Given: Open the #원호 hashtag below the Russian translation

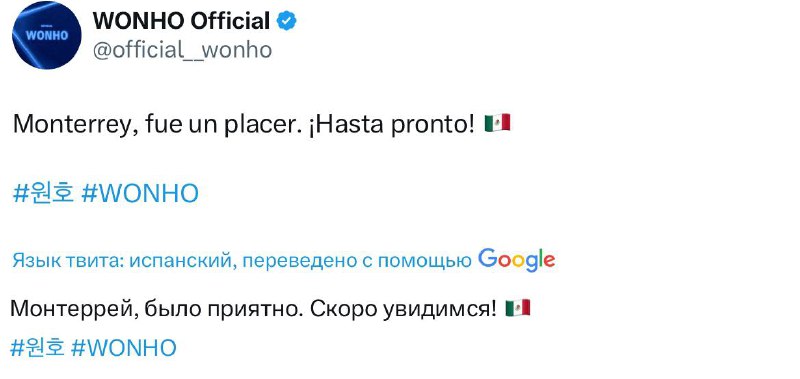Looking at the screenshot, I should click(x=37, y=348).
